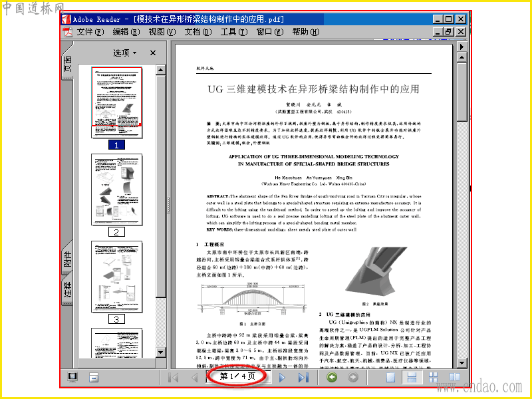The height and width of the screenshot is (399, 532).
Task: Select page 2 thumbnail
Action: (x=117, y=190)
